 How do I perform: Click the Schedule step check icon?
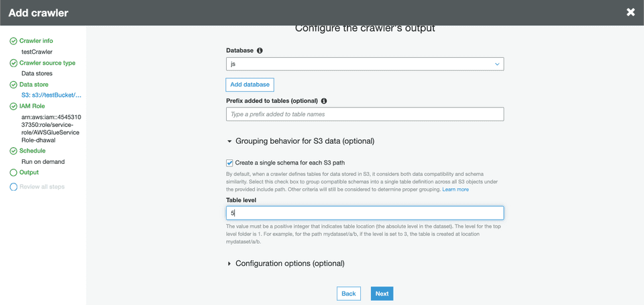(x=13, y=151)
